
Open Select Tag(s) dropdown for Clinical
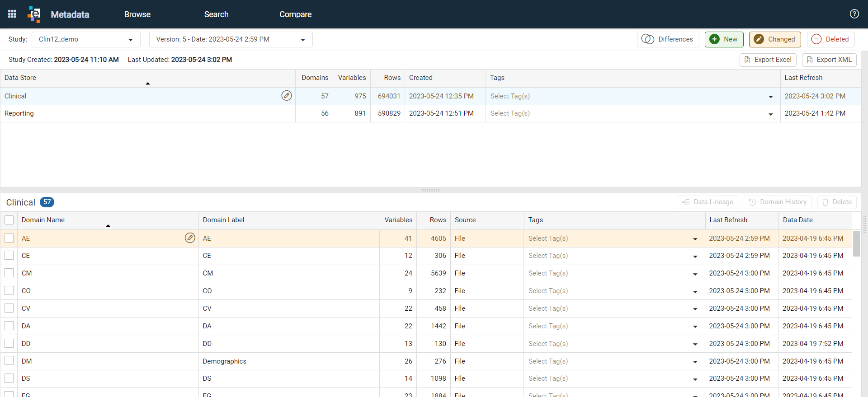point(632,96)
